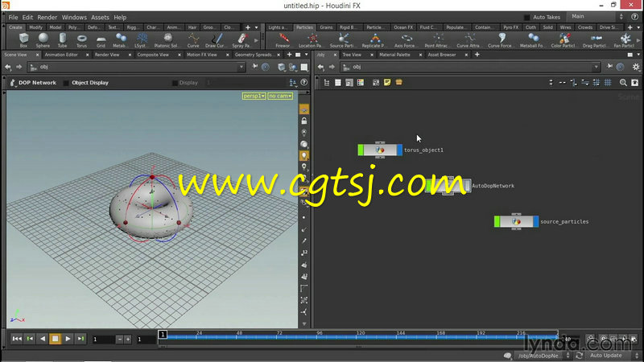
Task: Open the Render menu
Action: (47, 17)
